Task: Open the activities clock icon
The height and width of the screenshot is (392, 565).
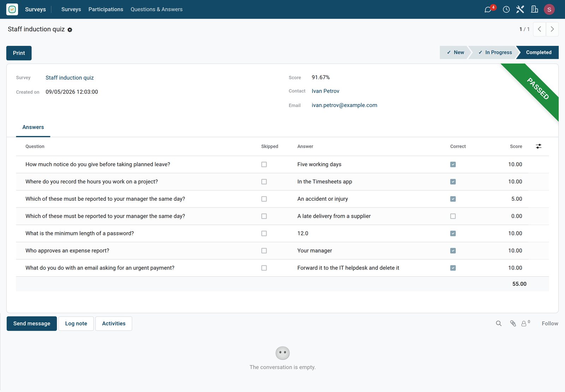Action: 506,10
